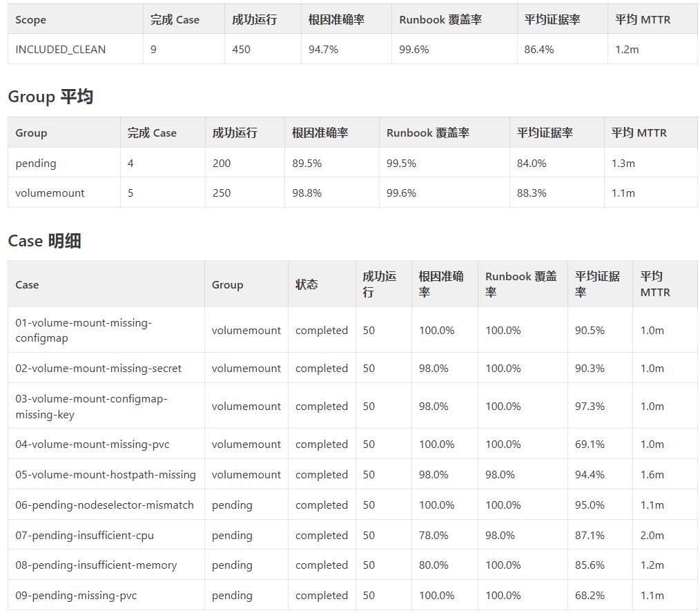Click the 2.0m MTTR for insufficient-cpu case

(652, 535)
